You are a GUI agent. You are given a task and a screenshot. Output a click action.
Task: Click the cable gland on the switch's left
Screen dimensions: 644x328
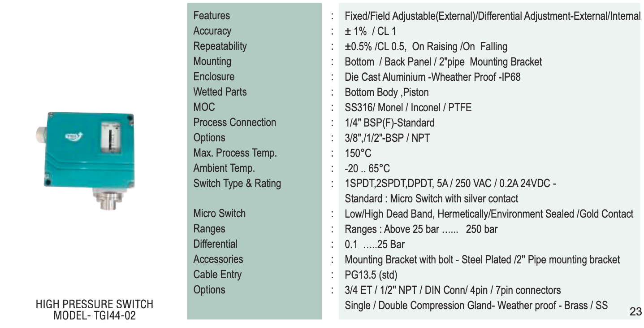(41, 134)
